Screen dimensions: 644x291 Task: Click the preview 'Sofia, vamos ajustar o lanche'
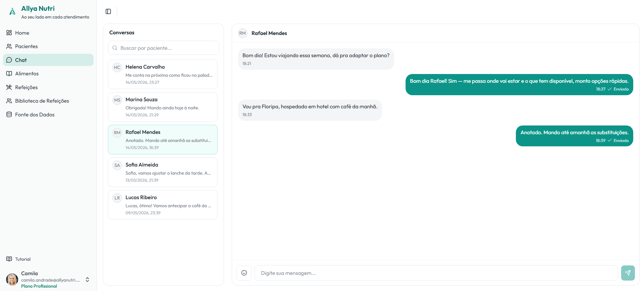[x=168, y=173]
